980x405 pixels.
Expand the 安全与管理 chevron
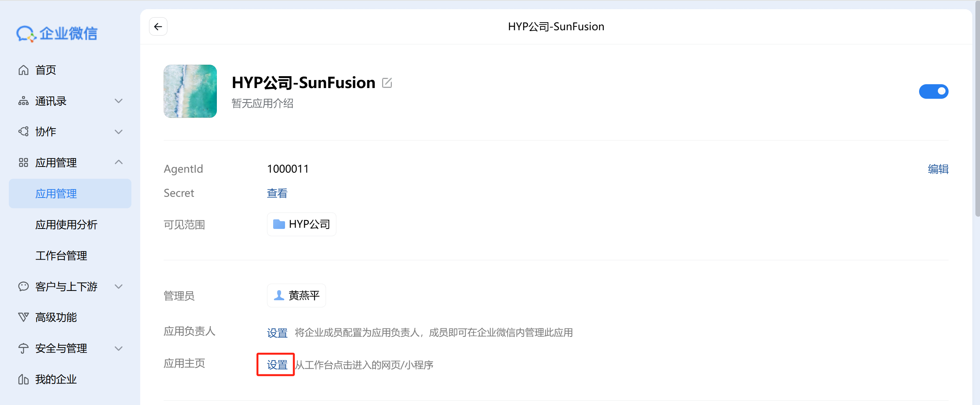[x=119, y=348]
